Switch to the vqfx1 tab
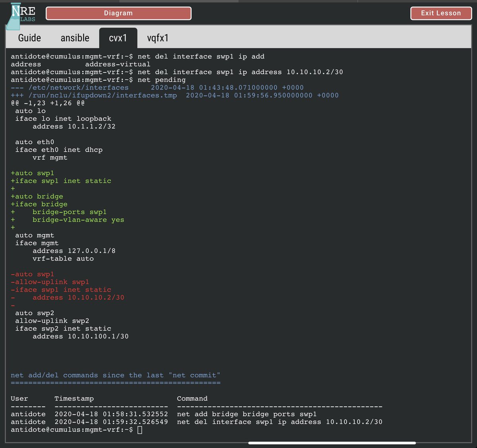This screenshot has width=477, height=448. point(158,38)
